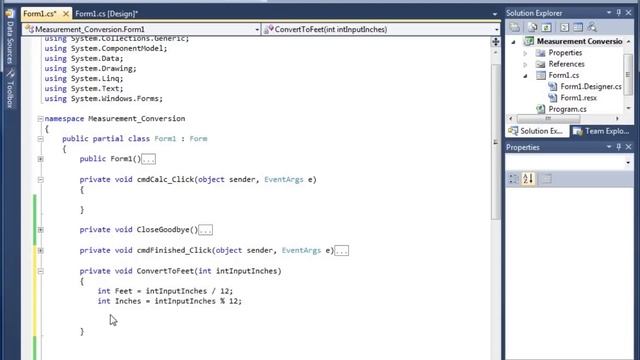Click the View Code icon in Solution Explorer

(x=564, y=27)
